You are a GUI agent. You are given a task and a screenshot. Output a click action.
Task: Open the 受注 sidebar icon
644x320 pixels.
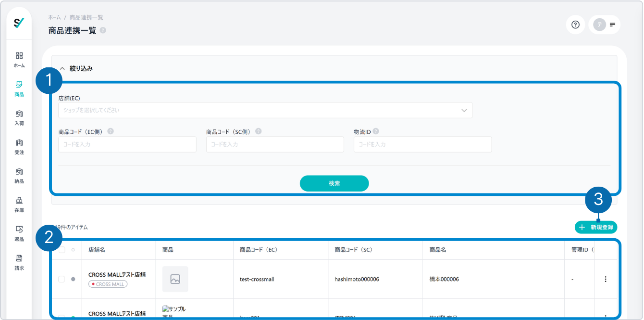pyautogui.click(x=19, y=146)
